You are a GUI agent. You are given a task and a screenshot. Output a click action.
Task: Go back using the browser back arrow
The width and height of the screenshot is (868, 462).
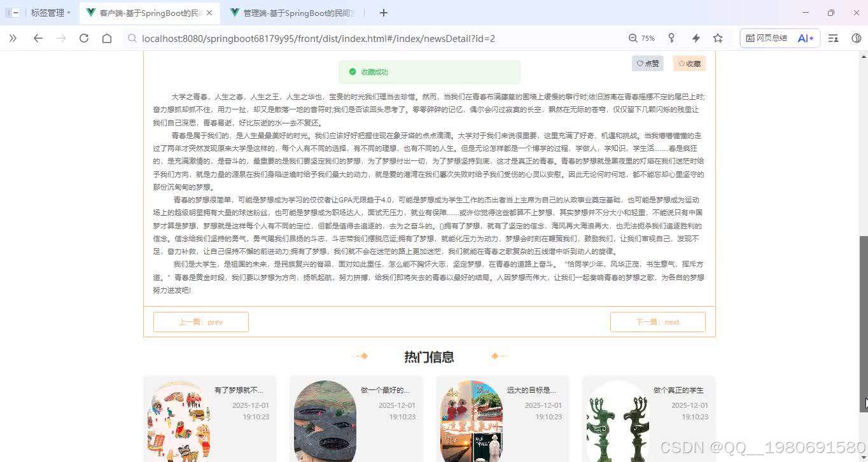38,38
